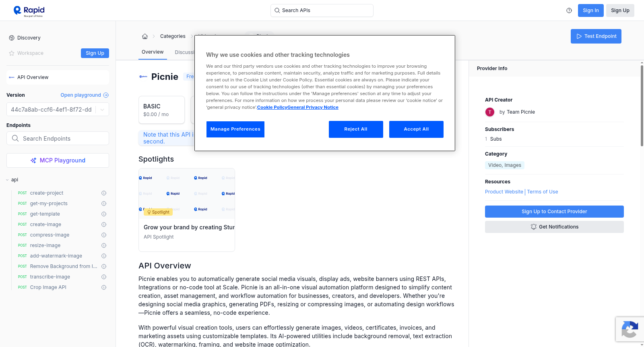This screenshot has width=644, height=347.
Task: Click Get Notifications button
Action: click(x=554, y=227)
